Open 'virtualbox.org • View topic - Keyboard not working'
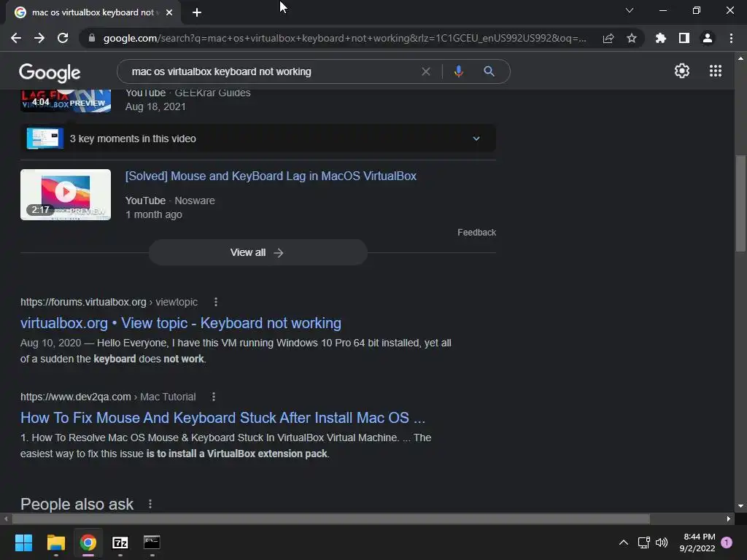Screen dimensions: 747x560 [x=181, y=323]
